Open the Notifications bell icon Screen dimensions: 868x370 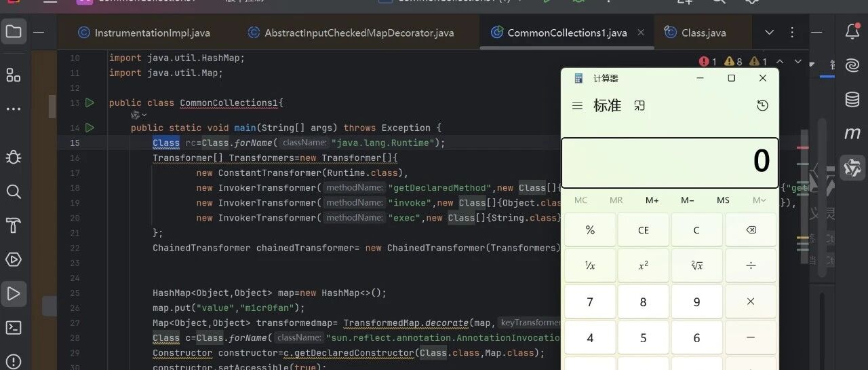click(852, 32)
